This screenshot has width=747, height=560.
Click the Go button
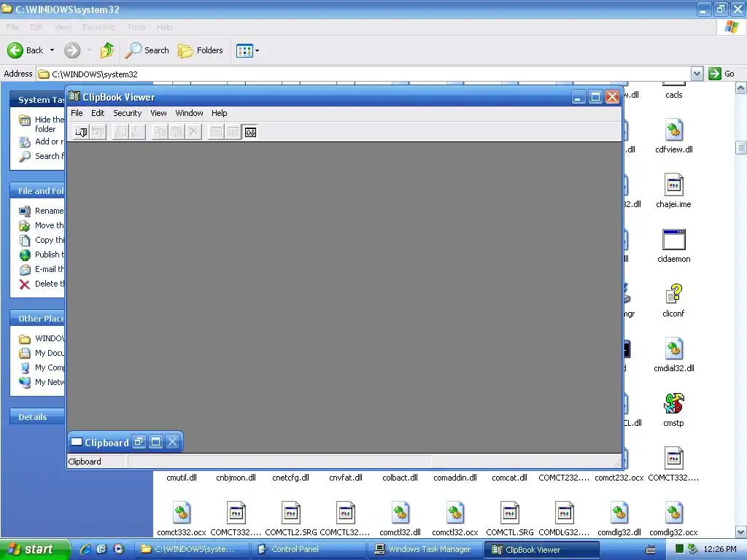click(721, 74)
